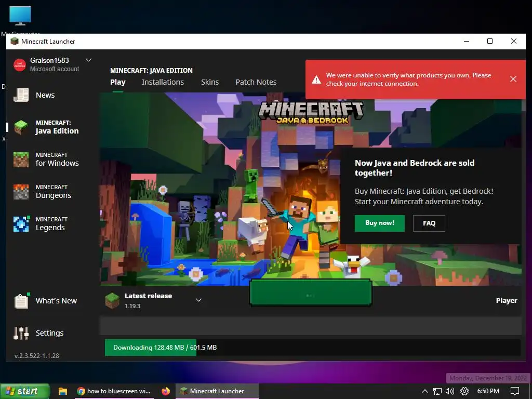Viewport: 532px width, 399px height.
Task: Click the download progress bar
Action: [312, 348]
